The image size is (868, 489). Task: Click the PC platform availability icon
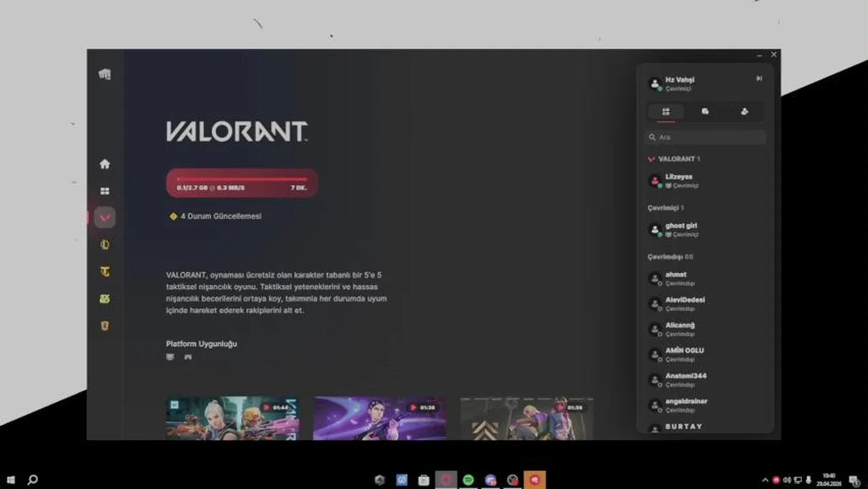point(170,357)
